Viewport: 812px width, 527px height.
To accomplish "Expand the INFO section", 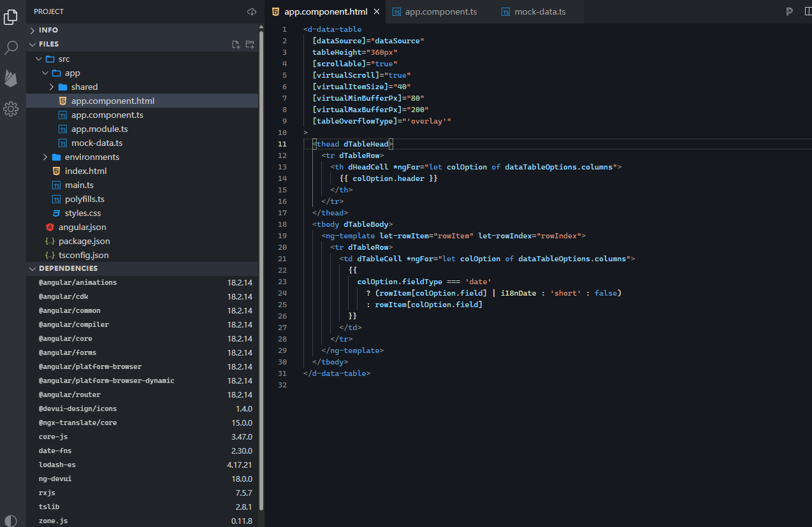I will click(143, 30).
